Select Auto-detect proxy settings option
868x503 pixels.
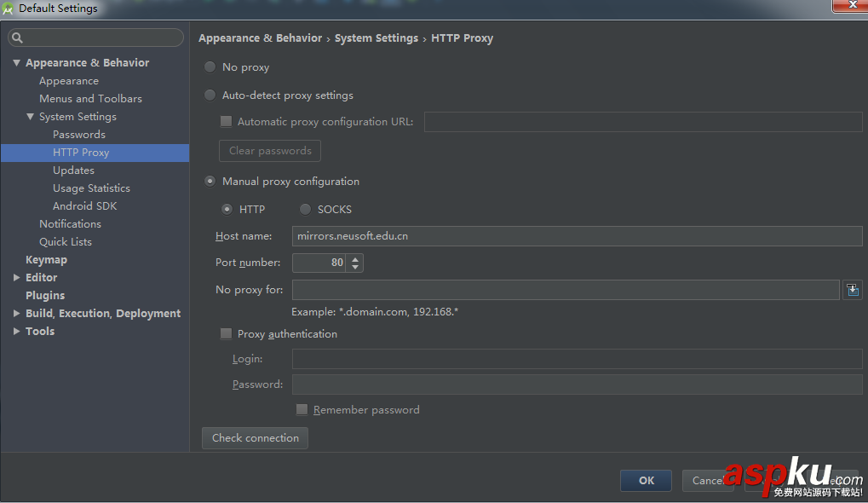click(210, 95)
